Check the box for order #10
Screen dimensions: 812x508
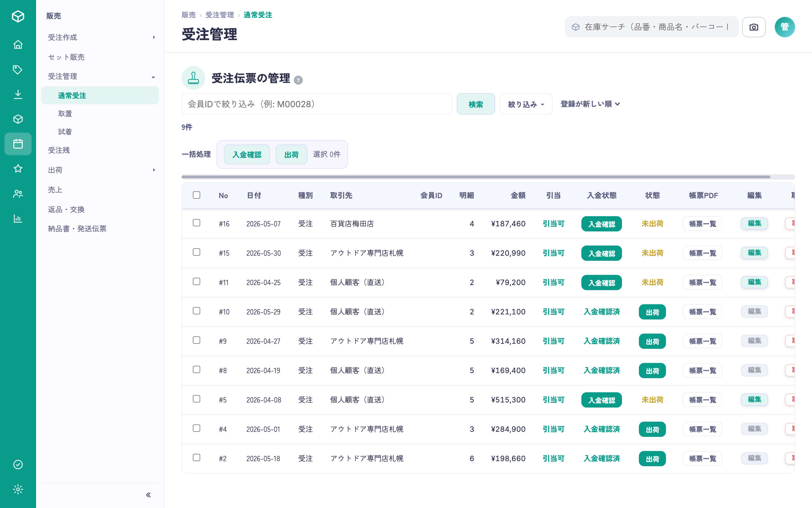click(197, 311)
